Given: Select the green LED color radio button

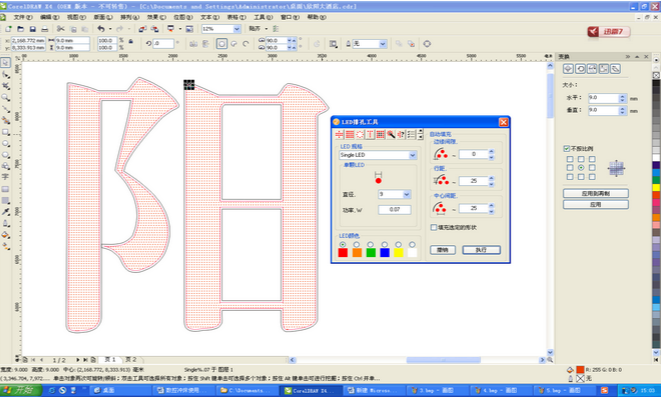Looking at the screenshot, I should tap(370, 244).
